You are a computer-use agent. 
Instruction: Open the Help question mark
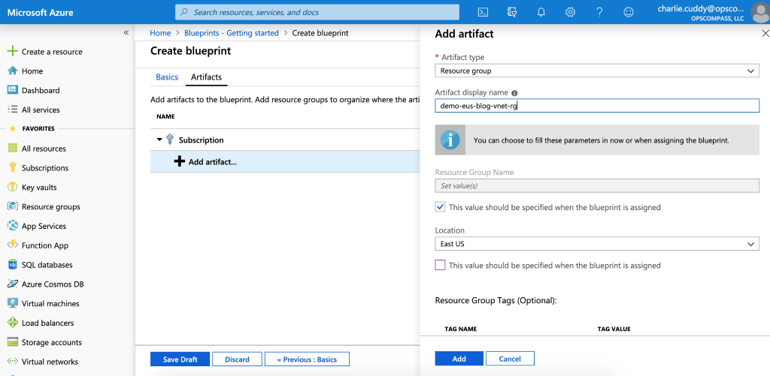coord(599,12)
